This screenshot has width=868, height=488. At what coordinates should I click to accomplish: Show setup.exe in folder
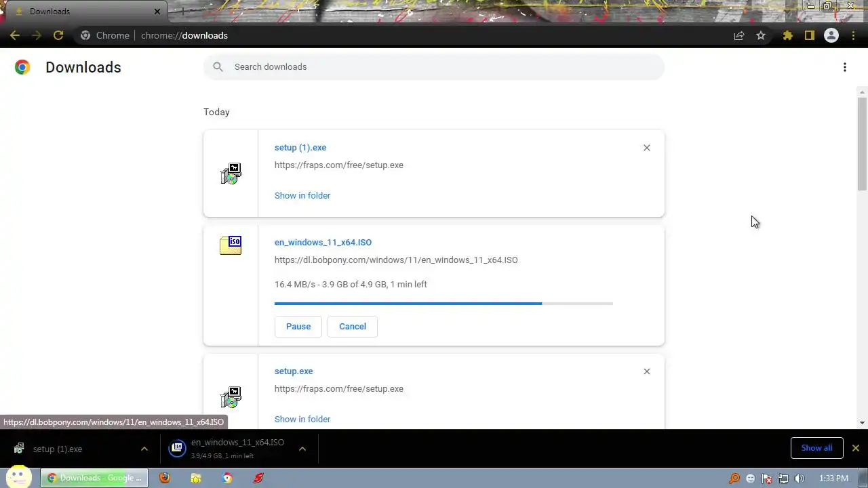coord(302,419)
